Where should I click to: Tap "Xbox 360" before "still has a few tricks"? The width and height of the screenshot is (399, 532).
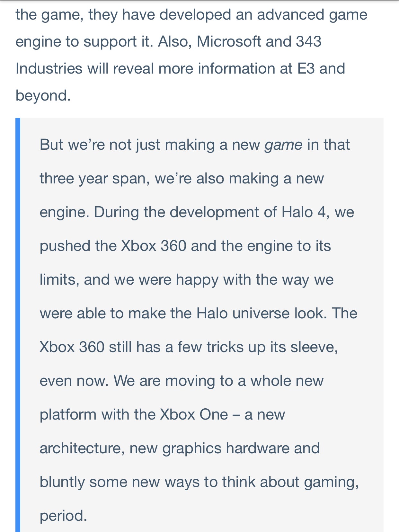tap(72, 347)
